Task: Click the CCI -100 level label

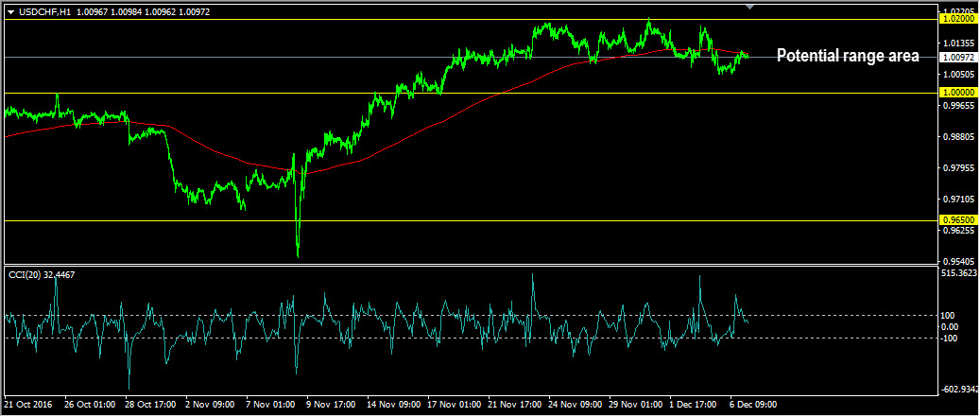Action: (x=952, y=339)
